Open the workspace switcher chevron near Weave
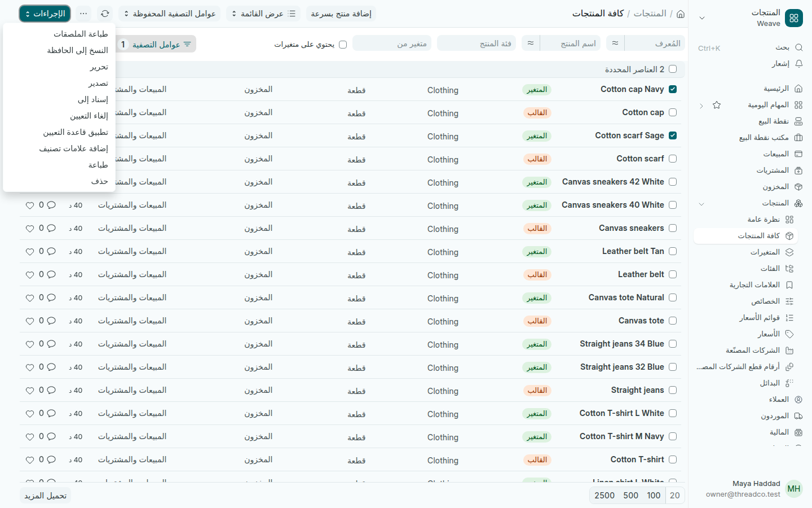 702,18
